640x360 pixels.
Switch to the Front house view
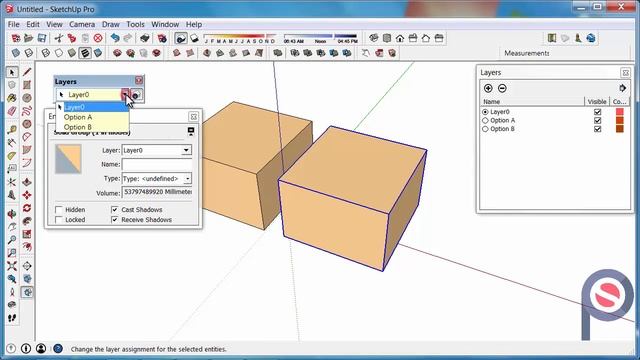pyautogui.click(x=400, y=38)
